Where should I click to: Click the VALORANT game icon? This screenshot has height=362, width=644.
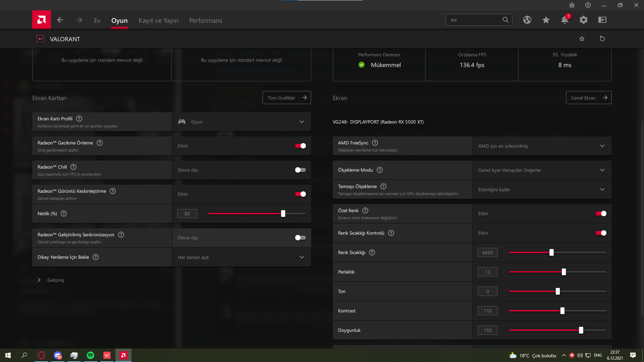click(40, 39)
